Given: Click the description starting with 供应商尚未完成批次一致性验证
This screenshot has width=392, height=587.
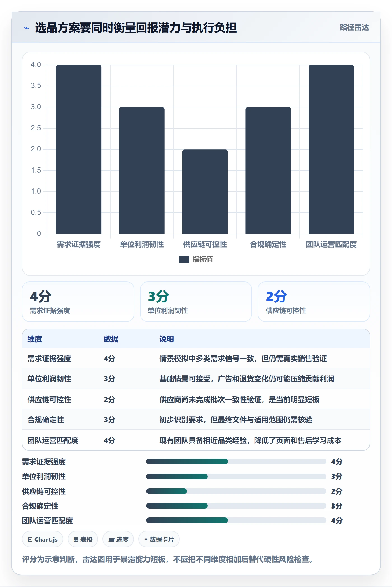Looking at the screenshot, I should pos(239,399).
